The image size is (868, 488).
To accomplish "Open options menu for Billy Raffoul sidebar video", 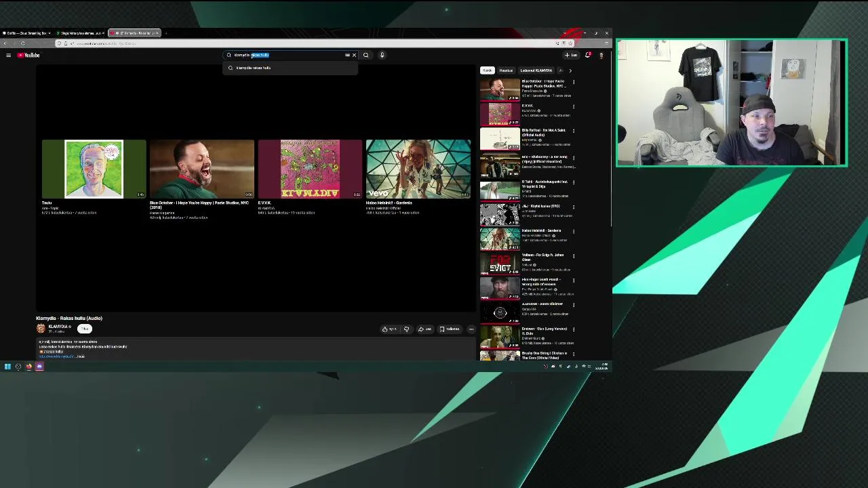I will click(574, 131).
